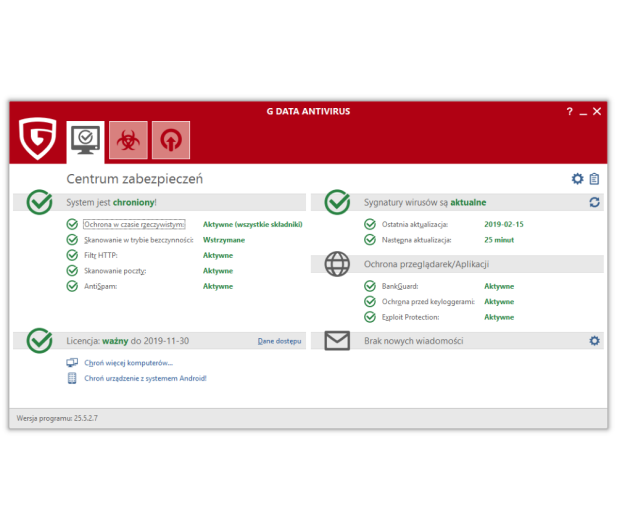The width and height of the screenshot is (617, 530).
Task: Click the Wstrzymane status text
Action: (x=224, y=240)
